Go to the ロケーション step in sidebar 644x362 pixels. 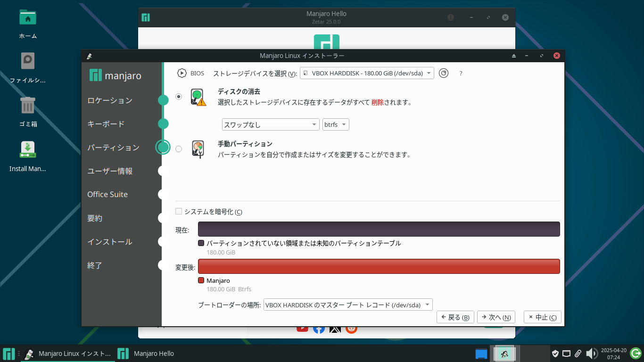(x=110, y=100)
